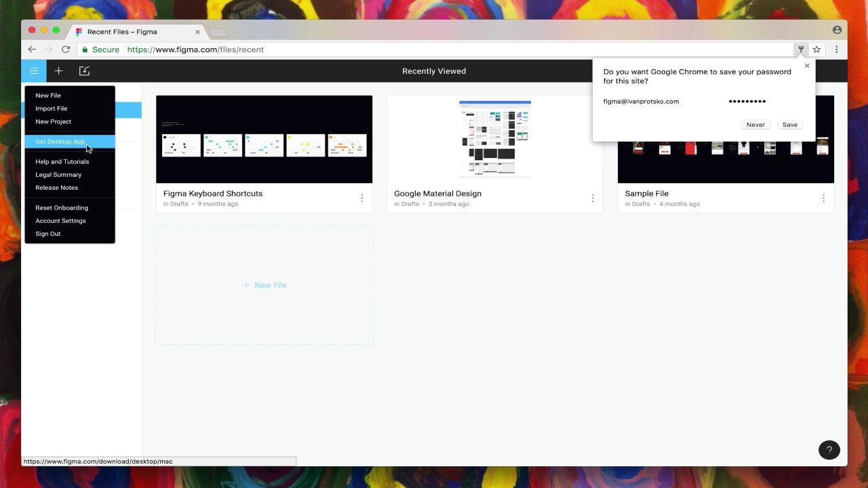868x488 pixels.
Task: Open Account Settings from menu
Action: [x=70, y=221]
